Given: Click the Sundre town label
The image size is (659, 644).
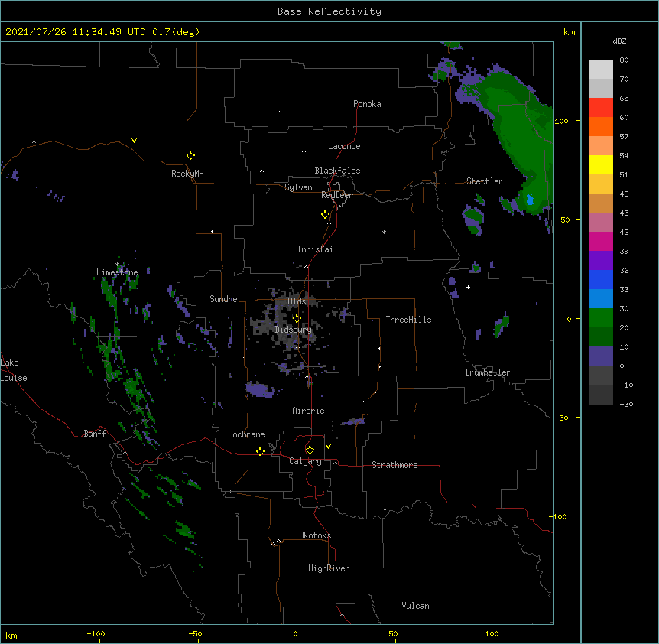Looking at the screenshot, I should [x=223, y=299].
